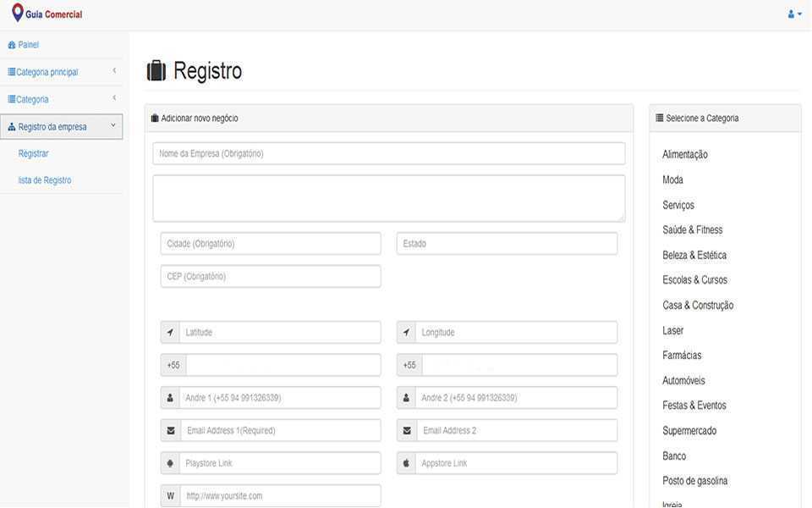The height and width of the screenshot is (508, 812).
Task: Click the user icon beside Andre 1
Action: (170, 398)
